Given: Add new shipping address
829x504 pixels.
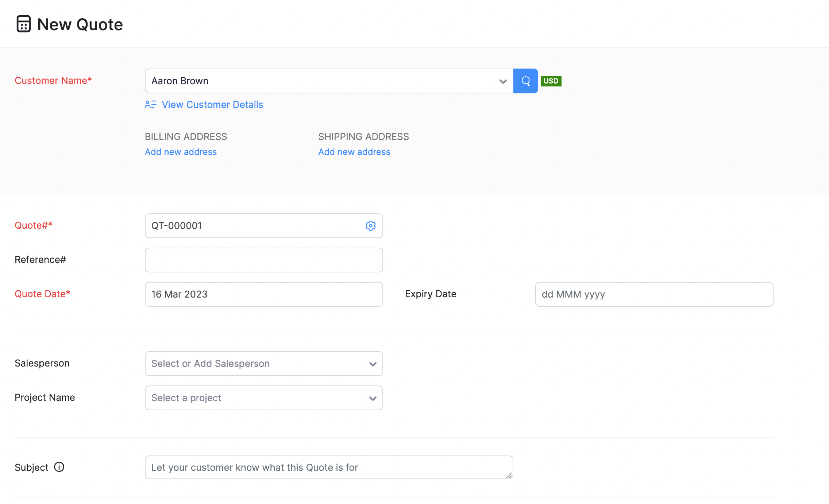Looking at the screenshot, I should click(354, 152).
